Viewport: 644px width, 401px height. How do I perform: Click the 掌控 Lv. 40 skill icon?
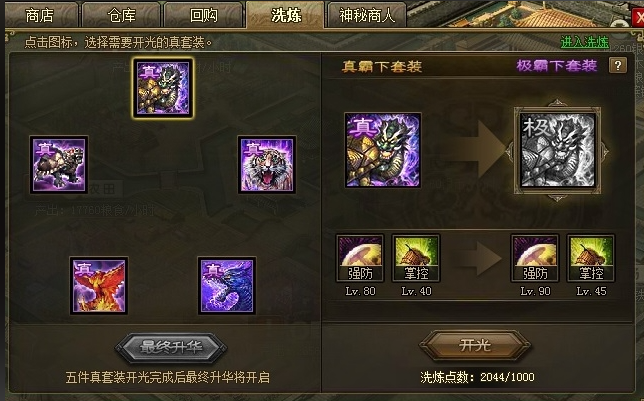(x=416, y=258)
